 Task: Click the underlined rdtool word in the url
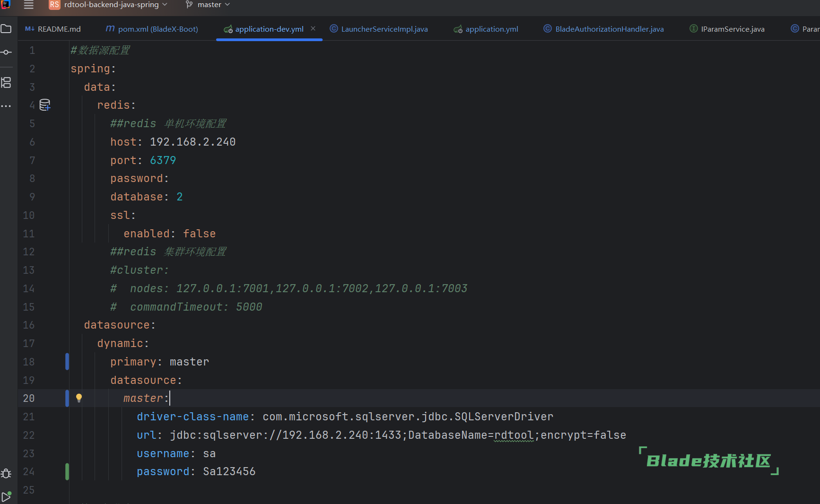tap(514, 435)
